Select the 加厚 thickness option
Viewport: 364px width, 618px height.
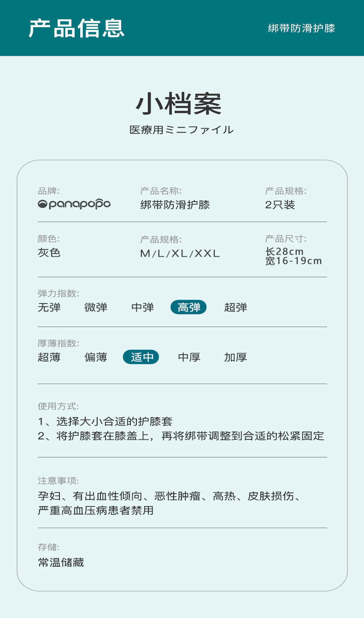point(235,357)
